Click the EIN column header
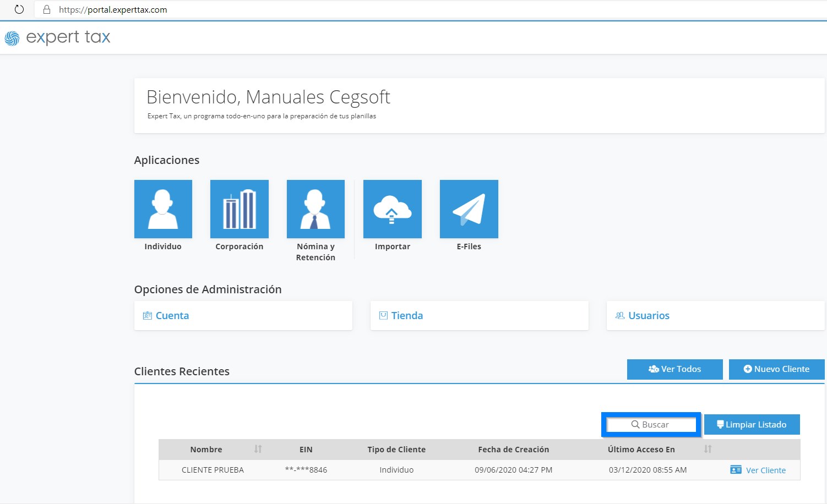827x504 pixels. tap(306, 450)
